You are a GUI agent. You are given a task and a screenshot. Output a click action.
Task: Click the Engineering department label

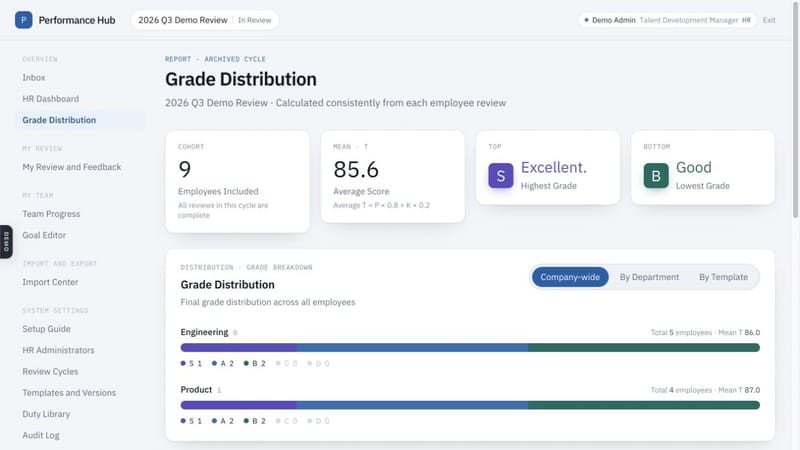(204, 332)
